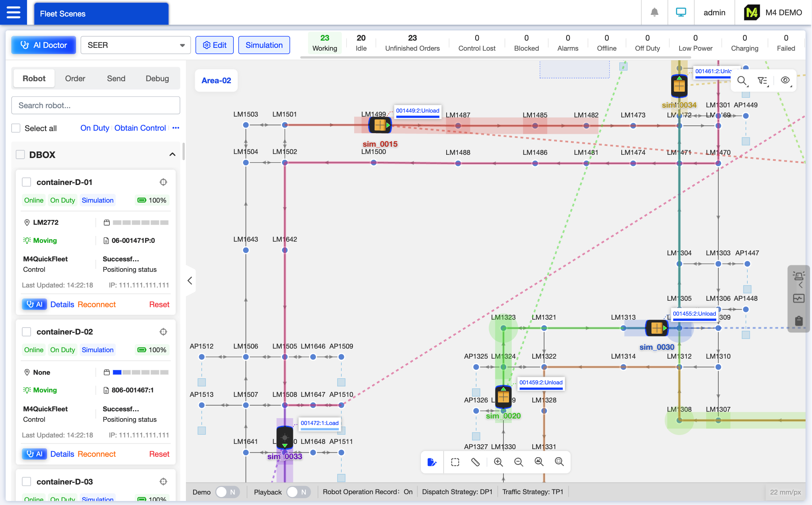Image resolution: width=812 pixels, height=505 pixels.
Task: Open the notification bell
Action: point(654,12)
